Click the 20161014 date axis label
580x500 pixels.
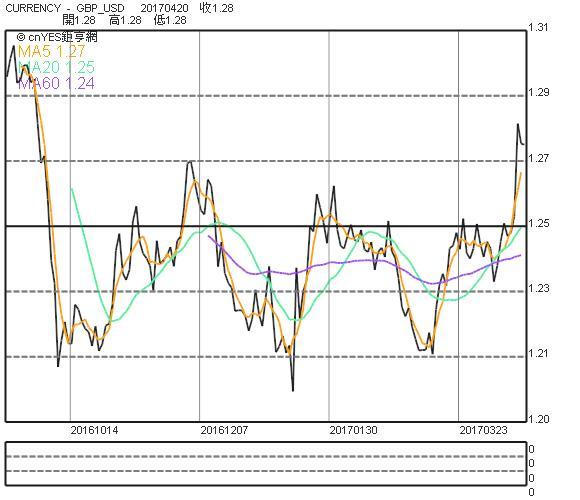(94, 430)
